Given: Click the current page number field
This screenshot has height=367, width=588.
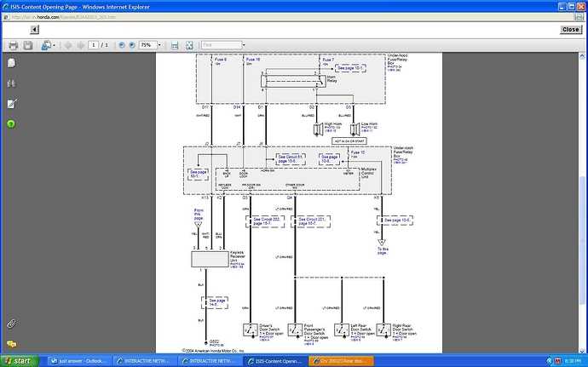Looking at the screenshot, I should [94, 45].
